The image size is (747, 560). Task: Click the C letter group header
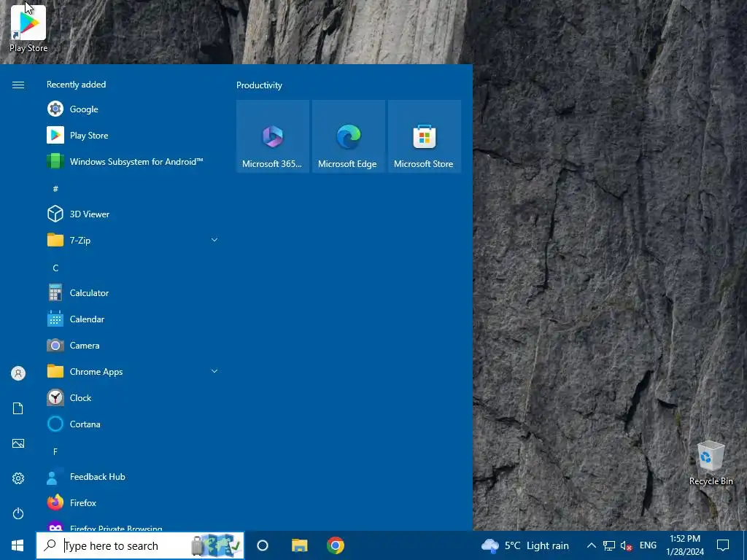point(55,268)
